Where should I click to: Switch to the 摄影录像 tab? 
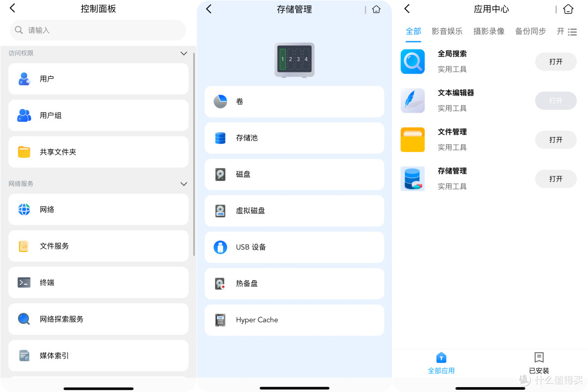pyautogui.click(x=488, y=32)
